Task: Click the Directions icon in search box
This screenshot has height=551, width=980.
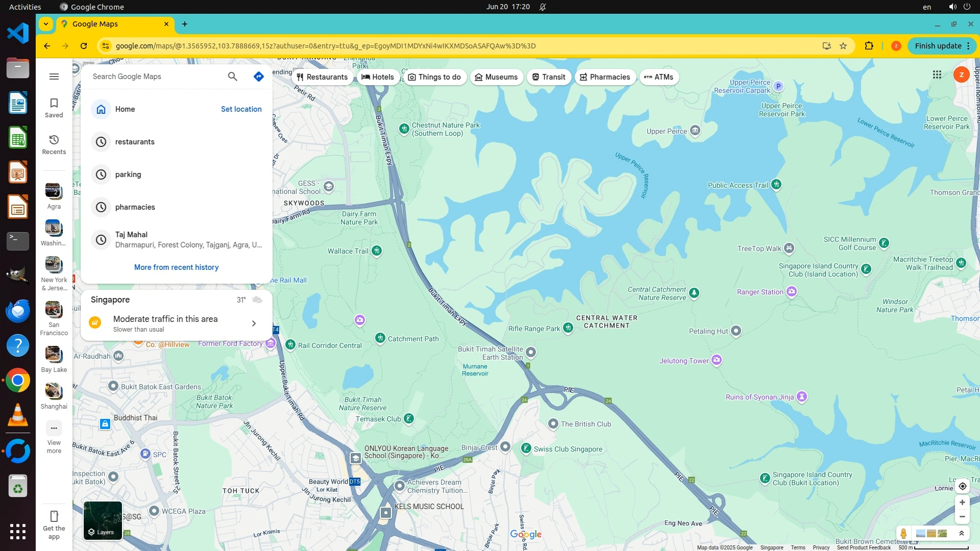Action: click(258, 77)
